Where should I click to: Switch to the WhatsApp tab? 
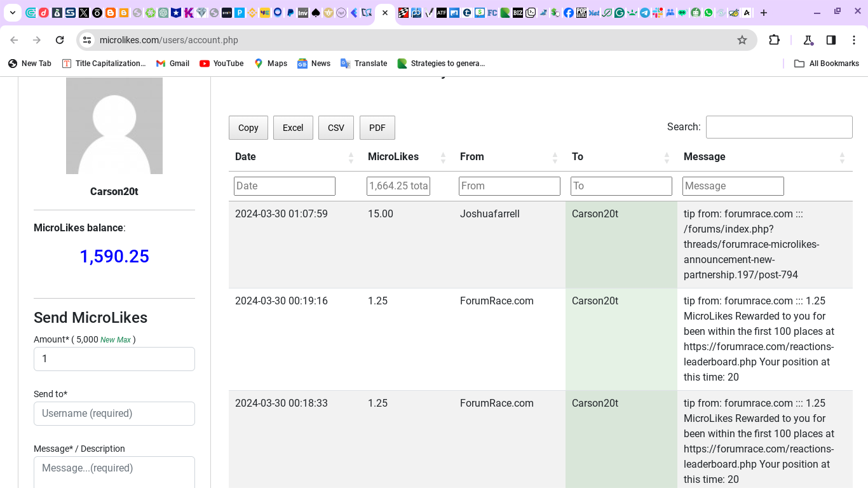[709, 13]
